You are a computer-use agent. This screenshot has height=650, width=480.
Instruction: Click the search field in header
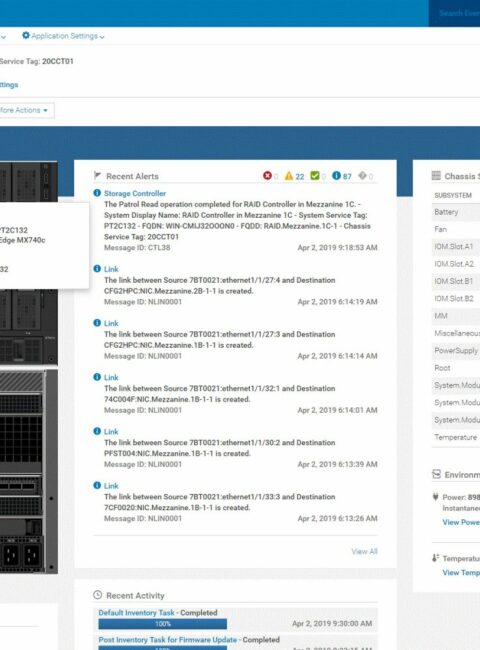[454, 13]
